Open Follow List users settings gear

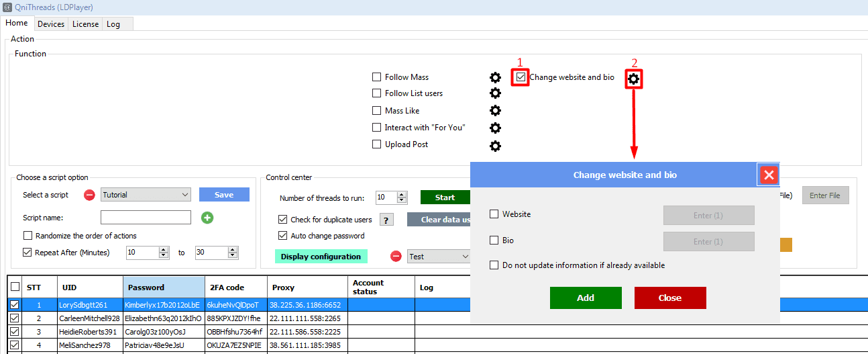click(x=495, y=93)
